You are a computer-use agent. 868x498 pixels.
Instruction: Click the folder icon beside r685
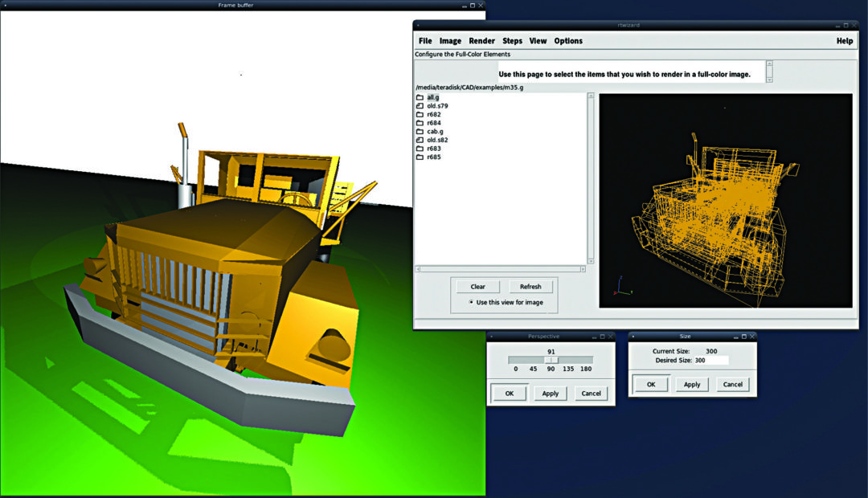420,157
